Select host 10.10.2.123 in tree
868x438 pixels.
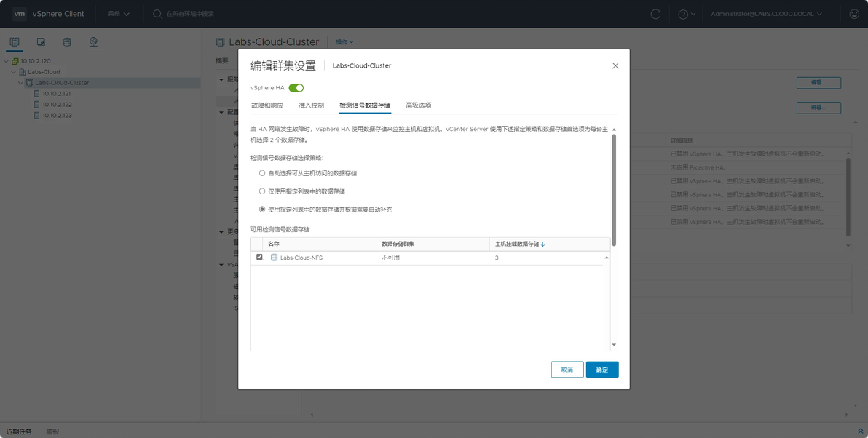[x=57, y=116]
